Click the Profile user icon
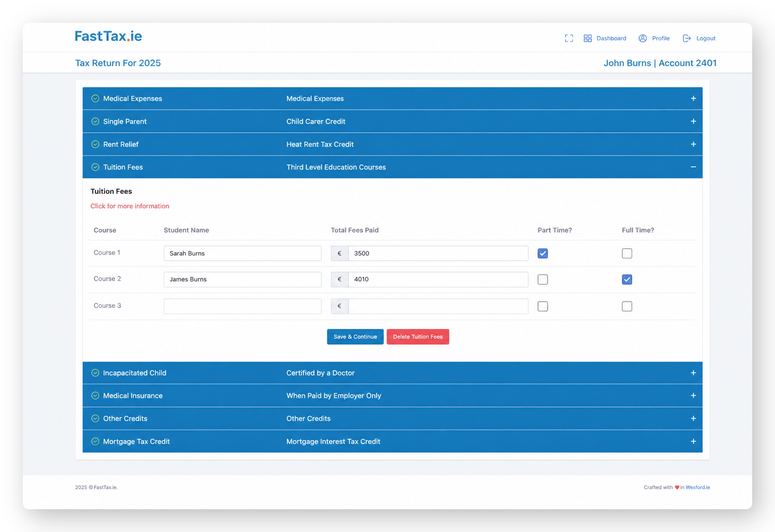 643,38
